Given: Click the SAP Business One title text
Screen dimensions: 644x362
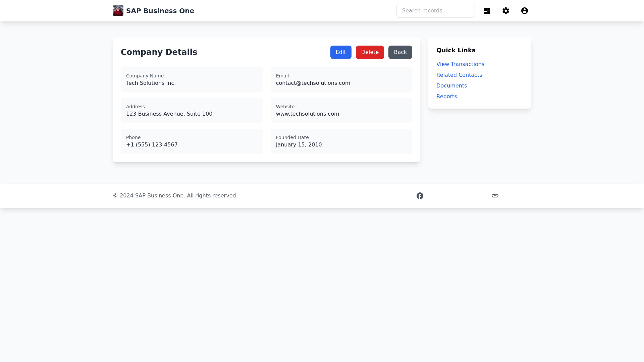Looking at the screenshot, I should [x=160, y=11].
